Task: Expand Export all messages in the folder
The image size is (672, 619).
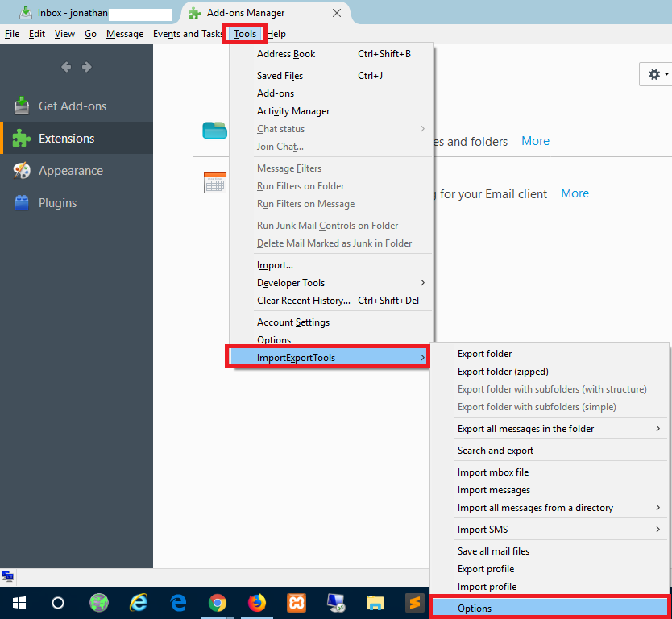Action: click(550, 429)
